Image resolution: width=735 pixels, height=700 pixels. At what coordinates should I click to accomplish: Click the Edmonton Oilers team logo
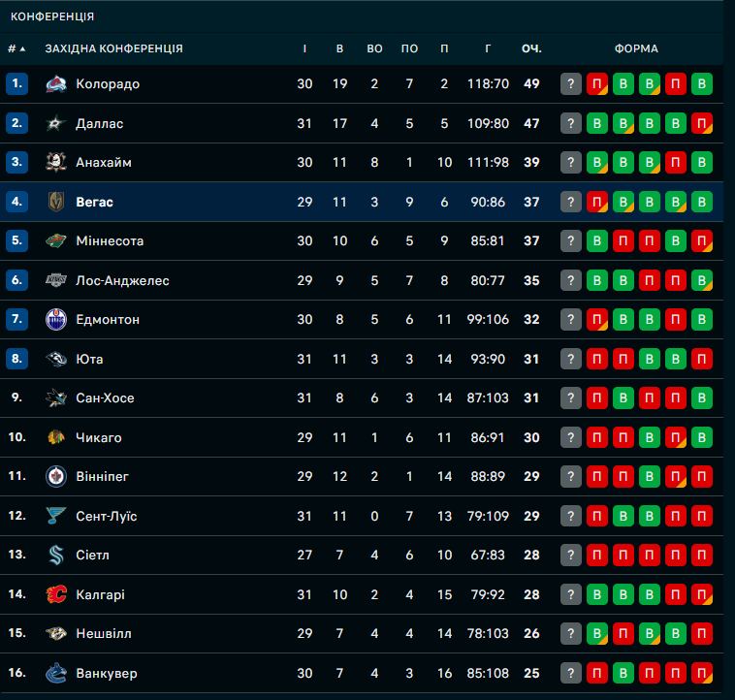tap(56, 320)
